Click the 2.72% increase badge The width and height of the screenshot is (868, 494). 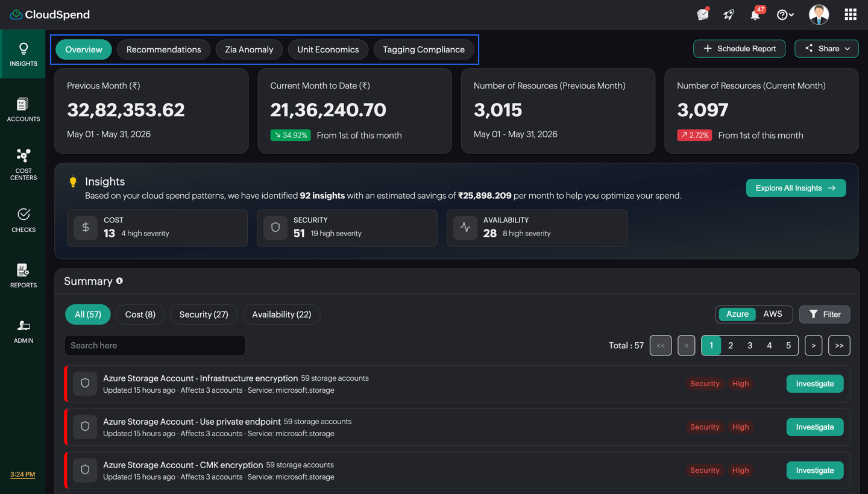pyautogui.click(x=694, y=135)
